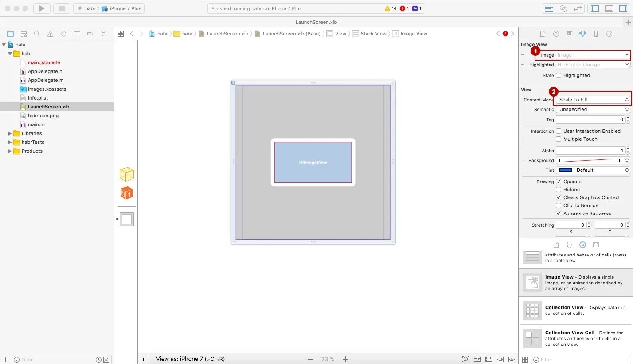The image size is (633, 364).
Task: Select Stack View in jump bar
Action: 369,34
